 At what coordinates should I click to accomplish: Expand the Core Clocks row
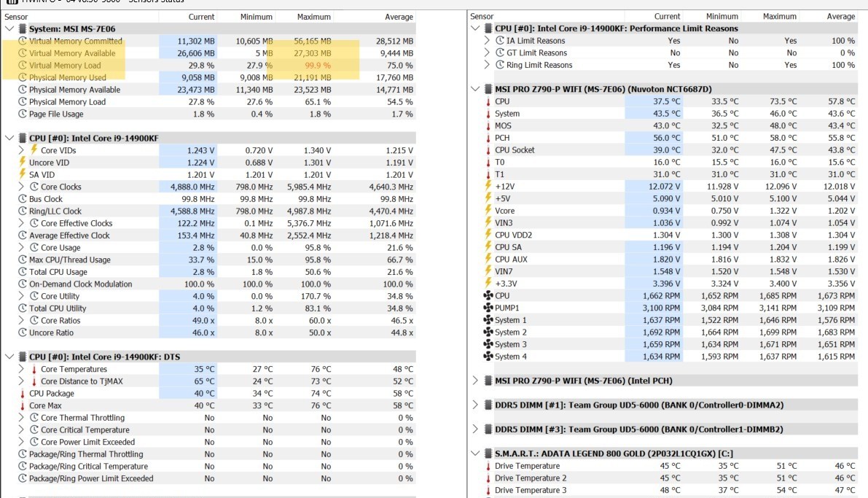pyautogui.click(x=21, y=187)
